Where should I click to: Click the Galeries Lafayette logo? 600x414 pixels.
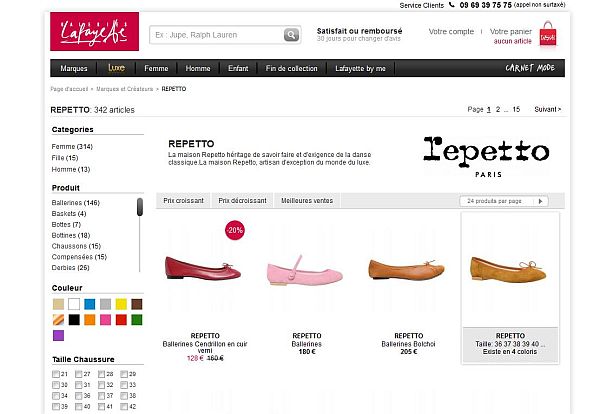[95, 31]
